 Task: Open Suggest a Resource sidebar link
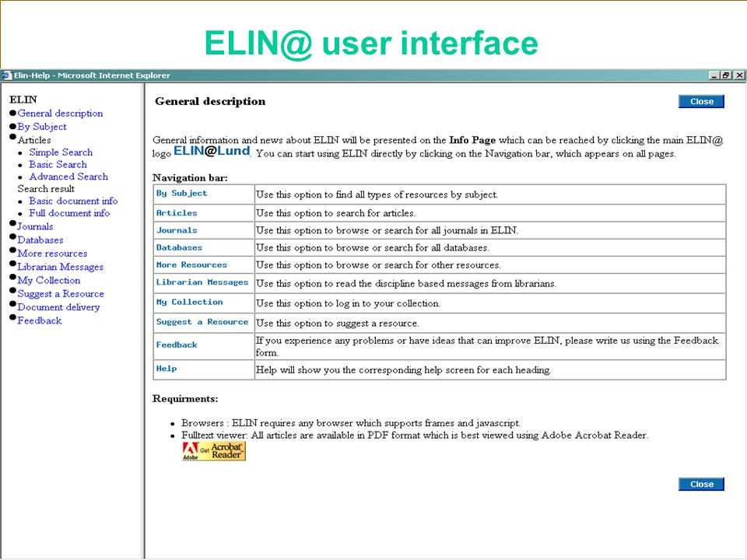pyautogui.click(x=61, y=294)
